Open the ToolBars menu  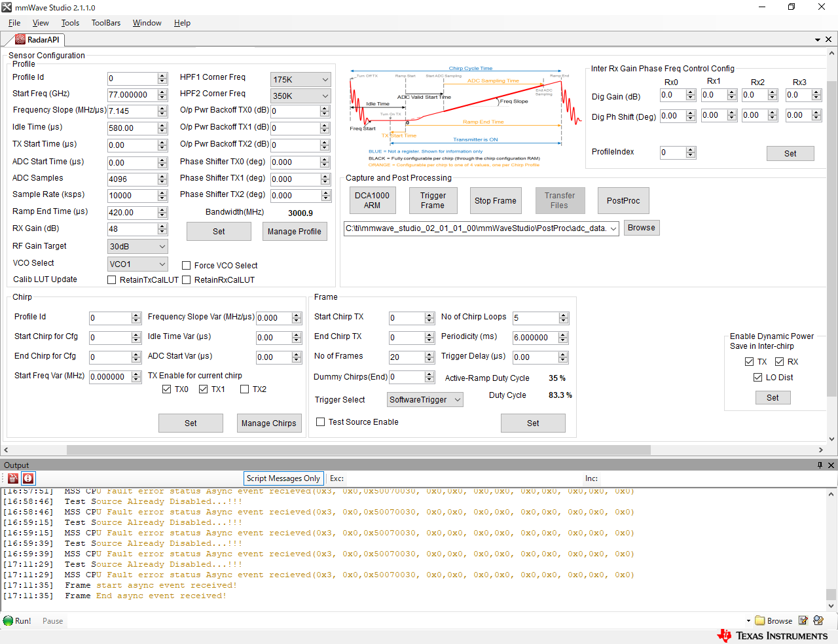pos(106,23)
